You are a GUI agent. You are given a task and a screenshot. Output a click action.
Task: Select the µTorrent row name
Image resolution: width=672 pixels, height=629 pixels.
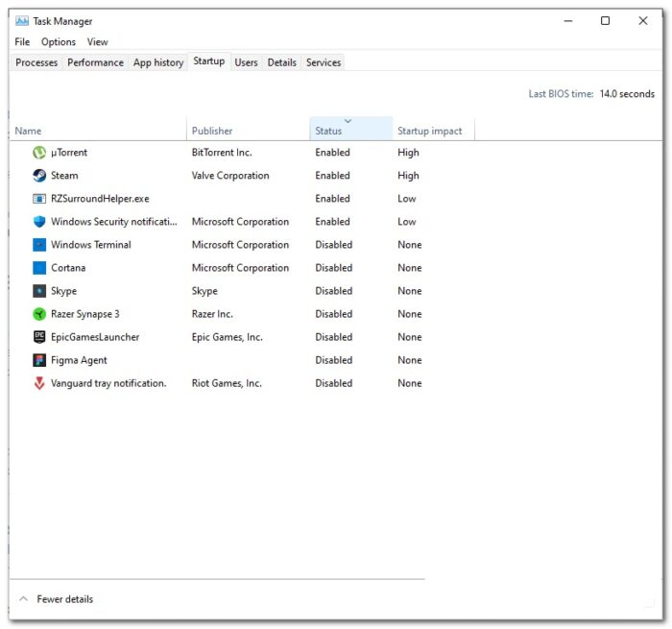[69, 153]
